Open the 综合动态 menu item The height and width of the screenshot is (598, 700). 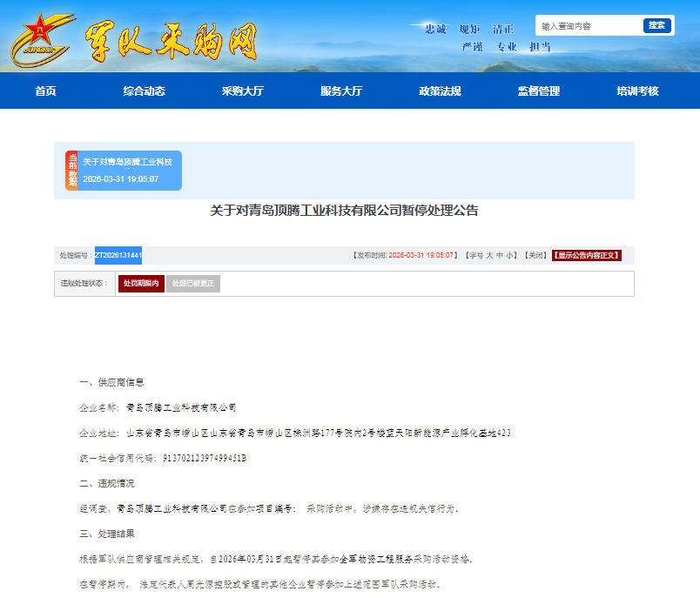pos(144,91)
